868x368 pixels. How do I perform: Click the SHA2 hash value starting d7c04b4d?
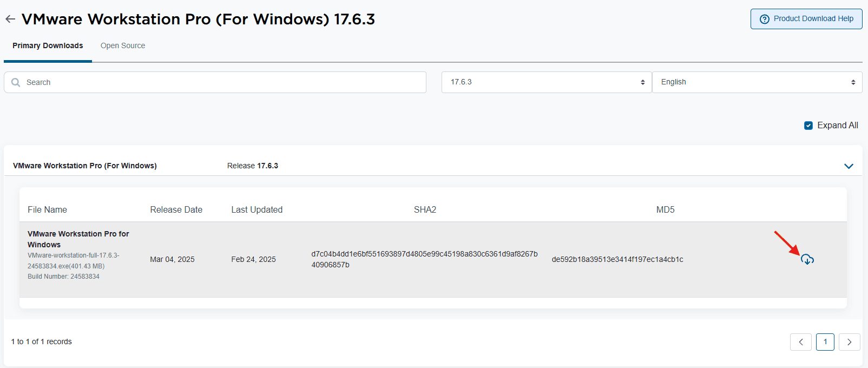tap(425, 259)
